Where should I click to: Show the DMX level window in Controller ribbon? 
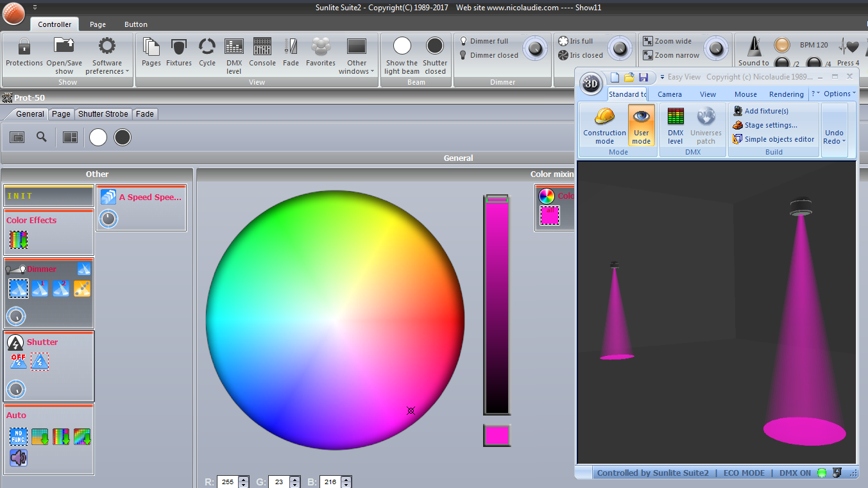234,55
